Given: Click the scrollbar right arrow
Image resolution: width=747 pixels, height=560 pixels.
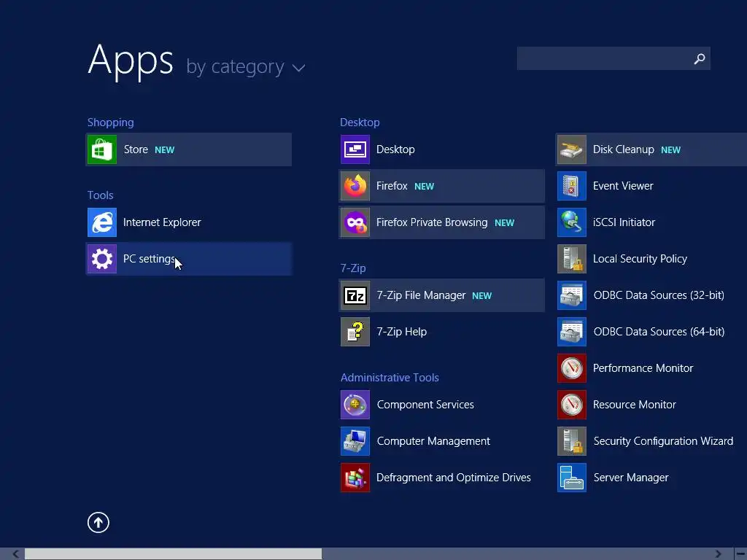Looking at the screenshot, I should click(x=719, y=554).
